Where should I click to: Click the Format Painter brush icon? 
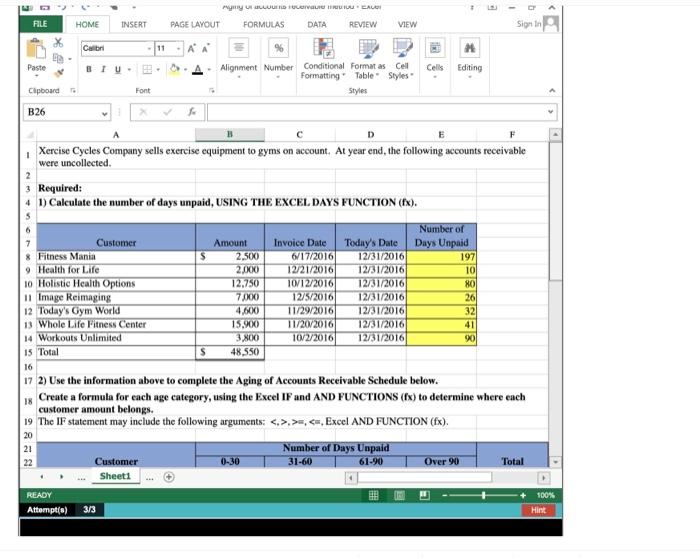[x=59, y=72]
